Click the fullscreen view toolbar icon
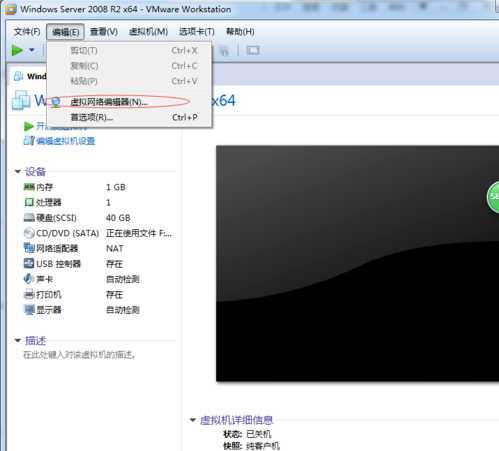 253,51
